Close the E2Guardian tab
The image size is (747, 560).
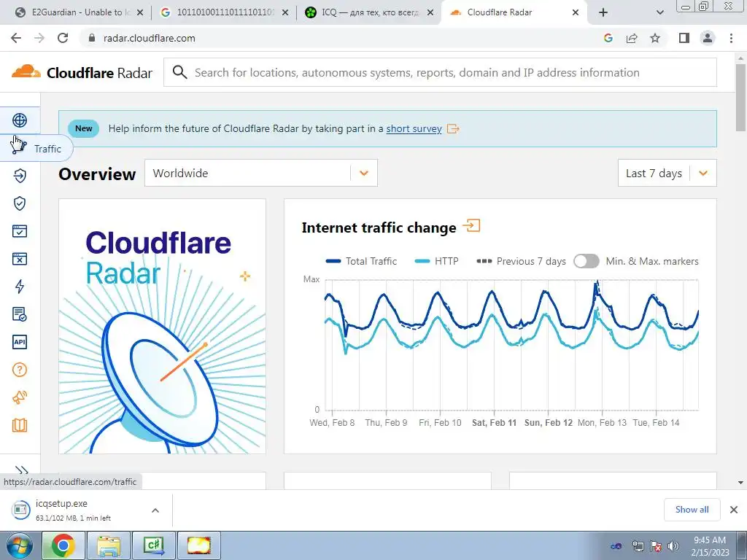point(140,13)
